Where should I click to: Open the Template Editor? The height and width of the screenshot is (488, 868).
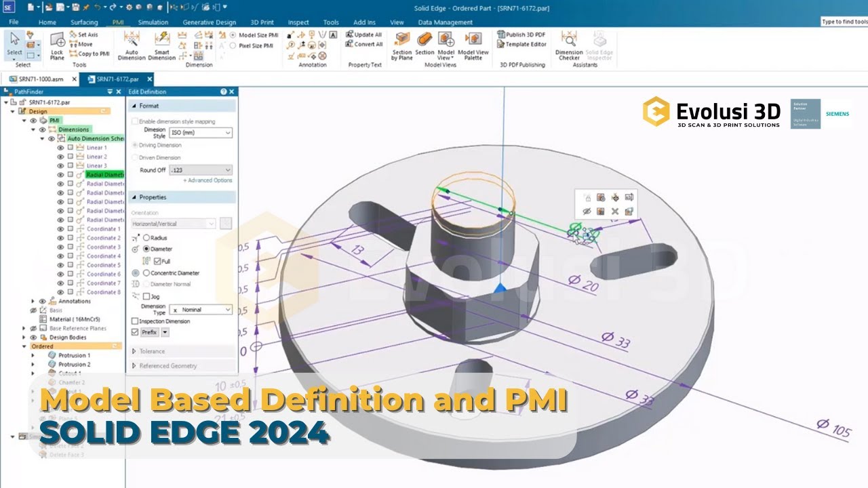pos(521,44)
